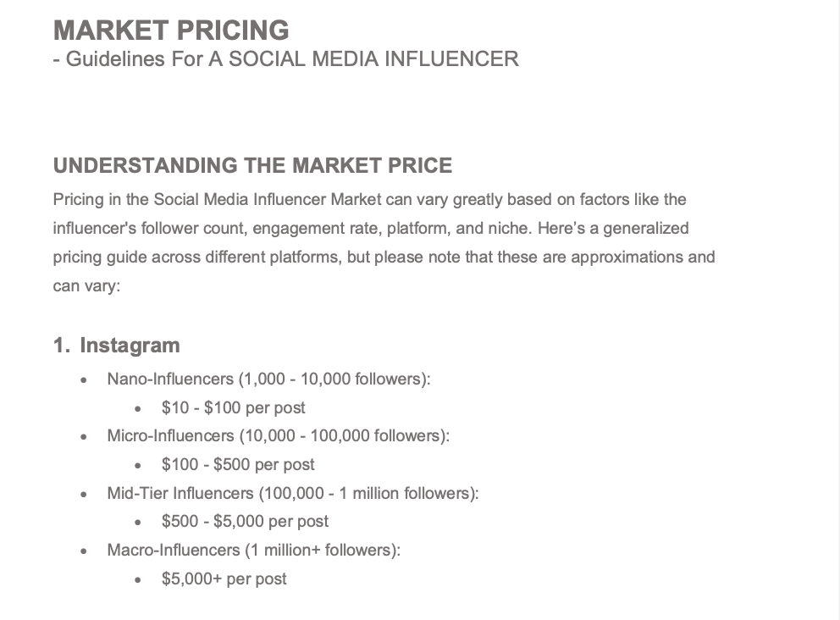Click the bullet before Nano-Influencers
Viewport: 840px width, 620px height.
tap(84, 380)
